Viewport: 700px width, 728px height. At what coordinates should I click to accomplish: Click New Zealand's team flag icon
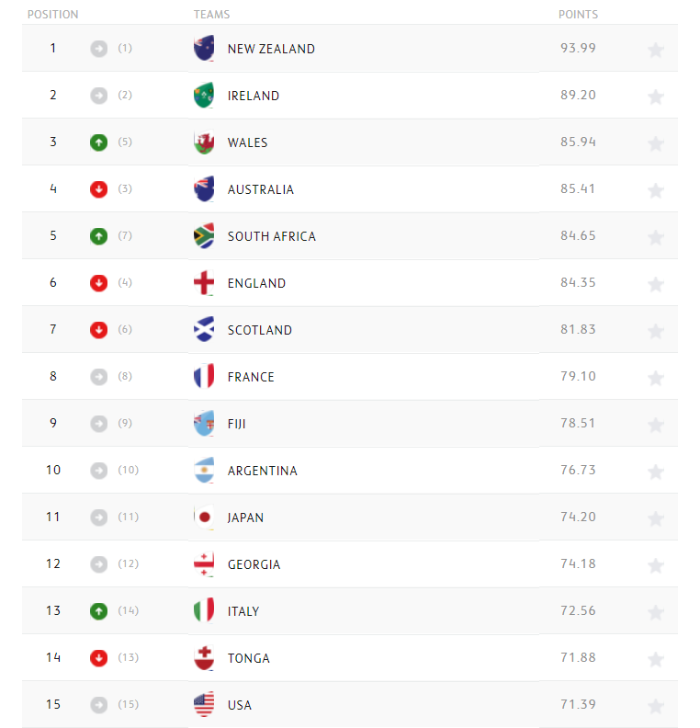tap(204, 49)
